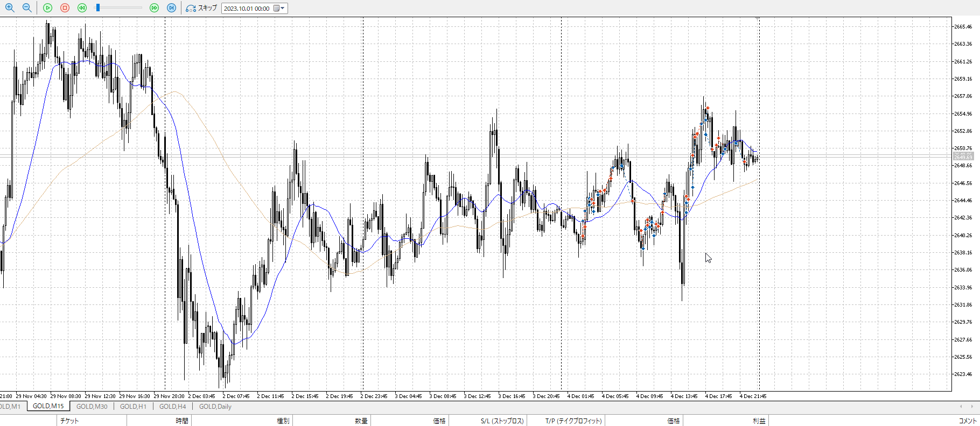Select the GOLD,H4 chart tab
Viewport: 980px width, 426px height.
(172, 407)
